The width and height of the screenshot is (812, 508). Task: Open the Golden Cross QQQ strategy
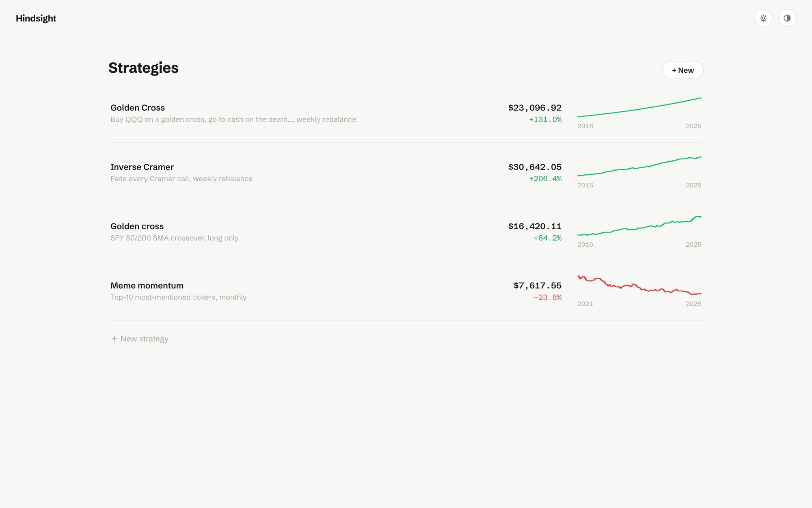tap(406, 113)
